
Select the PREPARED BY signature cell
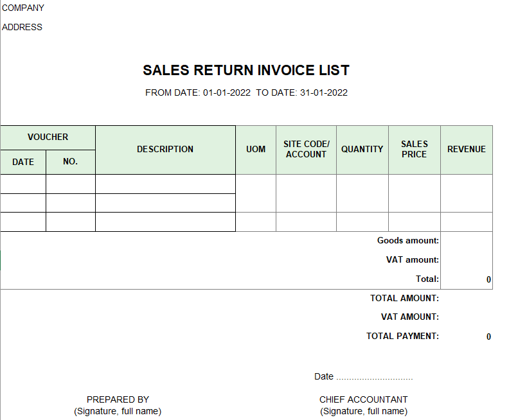(118, 405)
